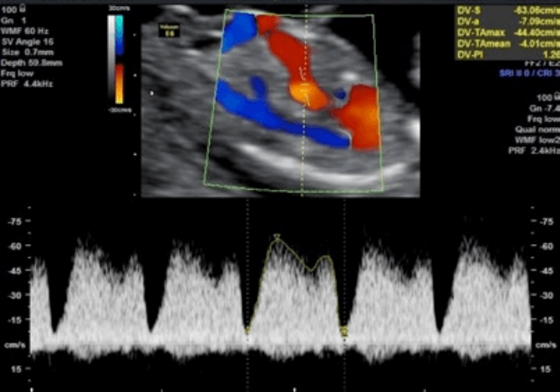Click the focus marker left of the image
The width and height of the screenshot is (560, 392).
151,94
